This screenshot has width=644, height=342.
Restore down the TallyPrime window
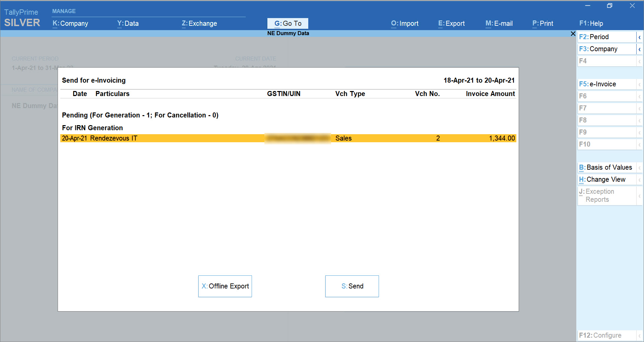pos(610,6)
